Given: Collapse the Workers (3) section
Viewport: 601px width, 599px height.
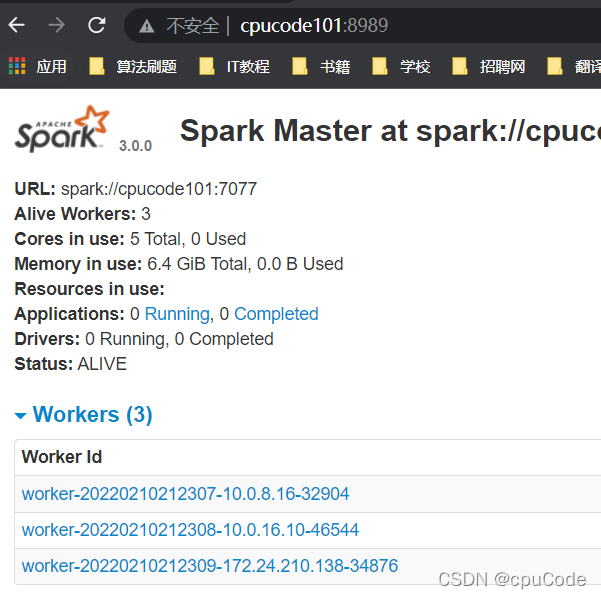Looking at the screenshot, I should pos(83,414).
